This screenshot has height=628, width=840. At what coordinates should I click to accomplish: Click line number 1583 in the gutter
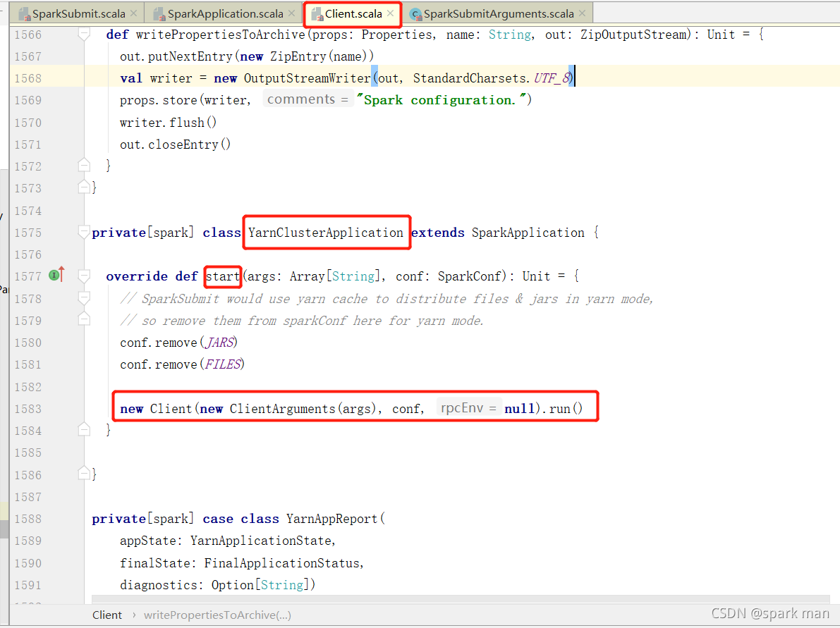click(x=28, y=409)
